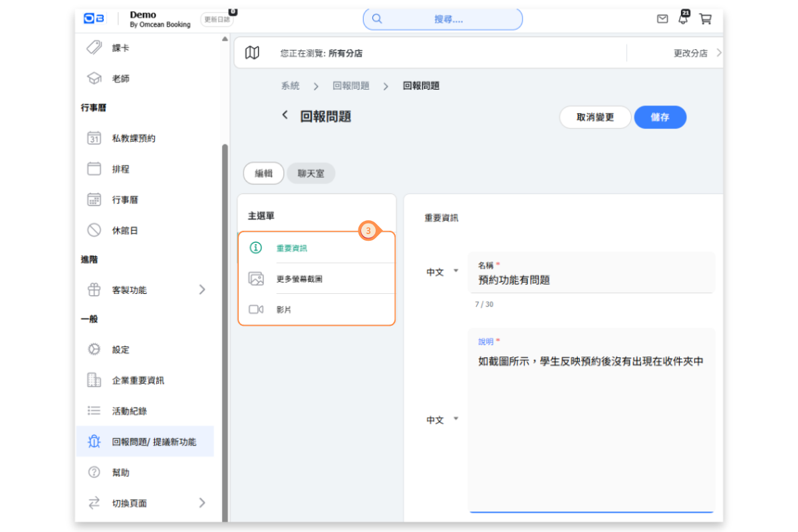This screenshot has width=798, height=532.
Task: Open the 中文 language dropdown beside 名稱
Action: [x=443, y=272]
